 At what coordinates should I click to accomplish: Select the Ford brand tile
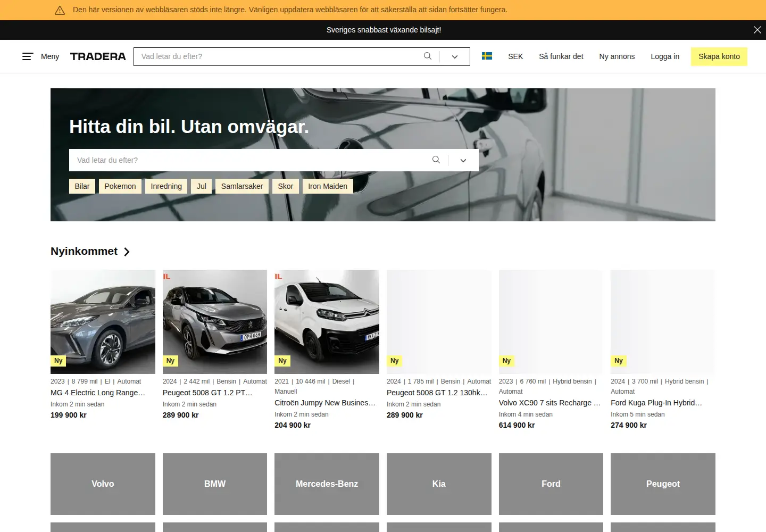coord(551,484)
